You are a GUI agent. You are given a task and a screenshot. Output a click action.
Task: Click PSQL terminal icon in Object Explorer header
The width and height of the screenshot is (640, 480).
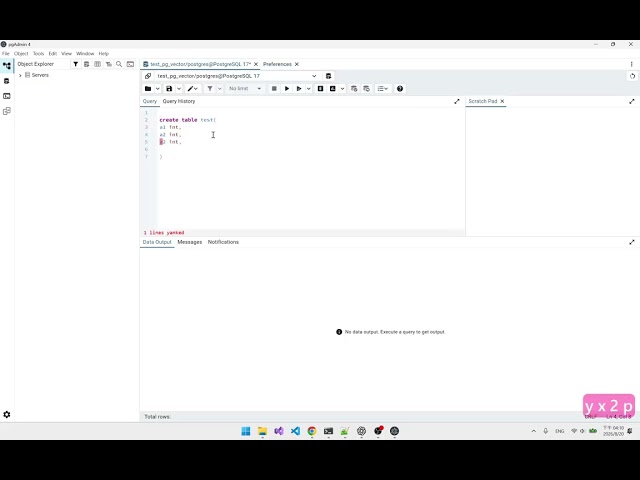pos(130,64)
